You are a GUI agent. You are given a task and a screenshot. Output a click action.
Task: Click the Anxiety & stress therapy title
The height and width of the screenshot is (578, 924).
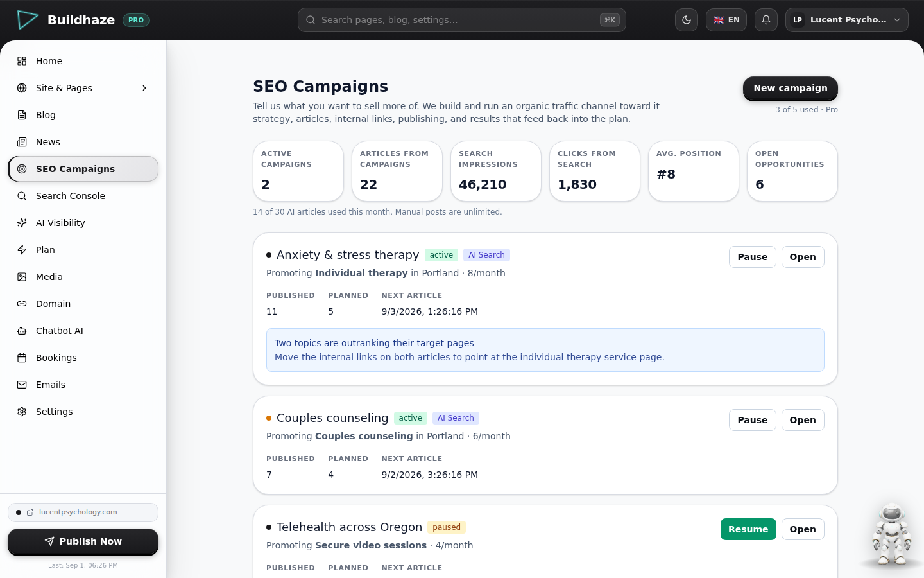(348, 255)
